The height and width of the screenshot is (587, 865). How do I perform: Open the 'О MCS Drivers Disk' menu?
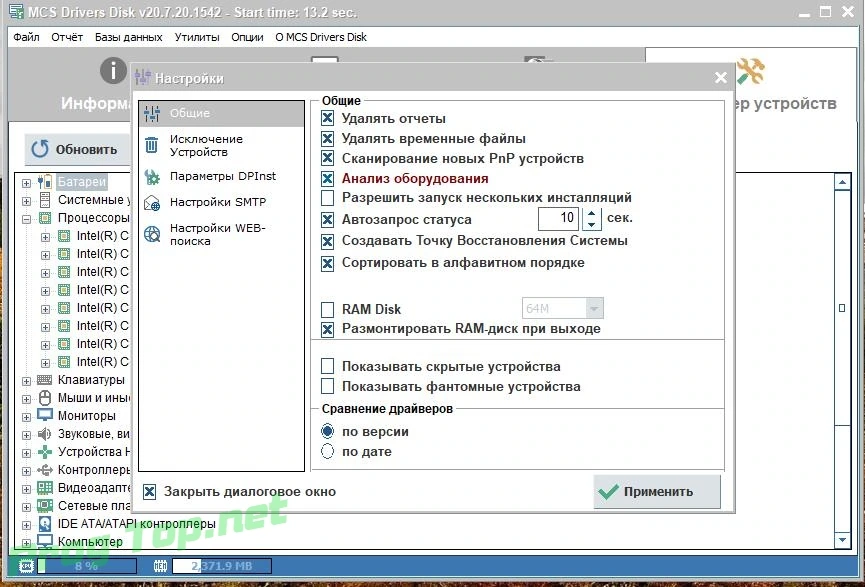point(321,37)
